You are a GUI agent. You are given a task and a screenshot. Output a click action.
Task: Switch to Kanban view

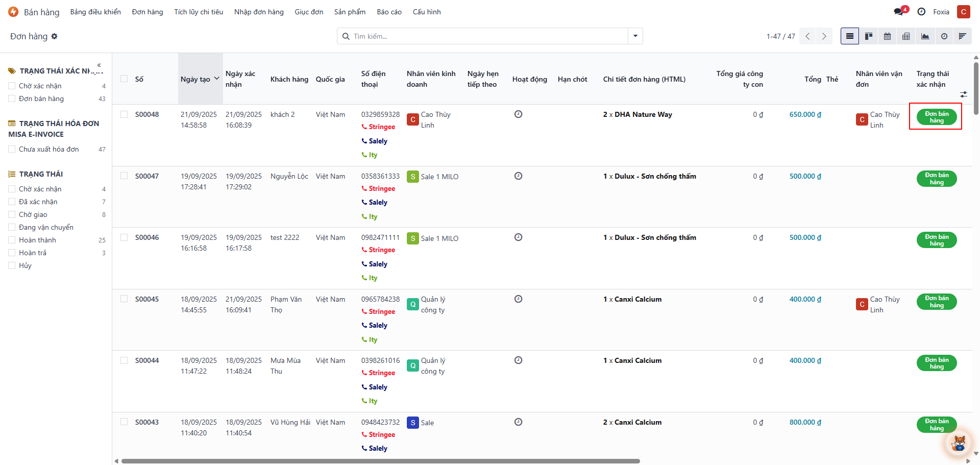pyautogui.click(x=868, y=36)
